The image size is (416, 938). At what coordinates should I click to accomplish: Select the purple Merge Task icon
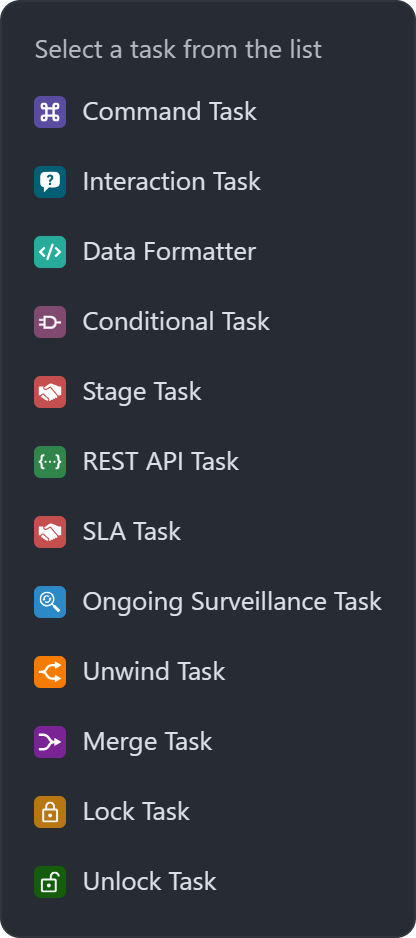point(50,742)
